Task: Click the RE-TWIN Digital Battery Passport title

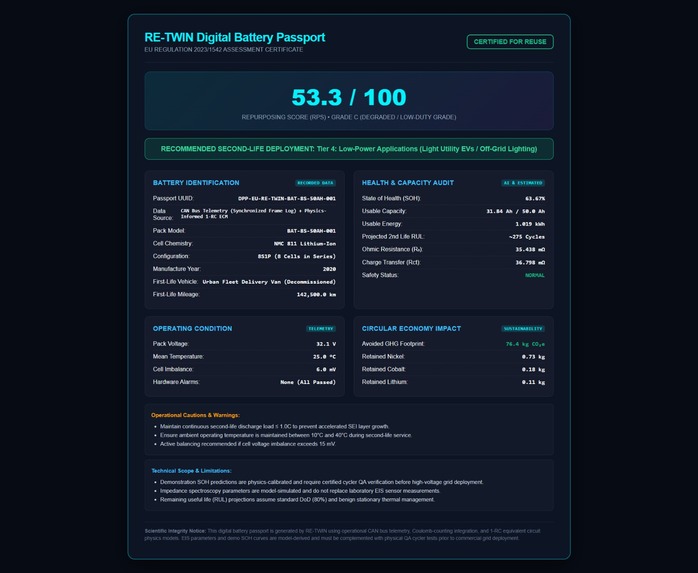Action: click(x=235, y=37)
